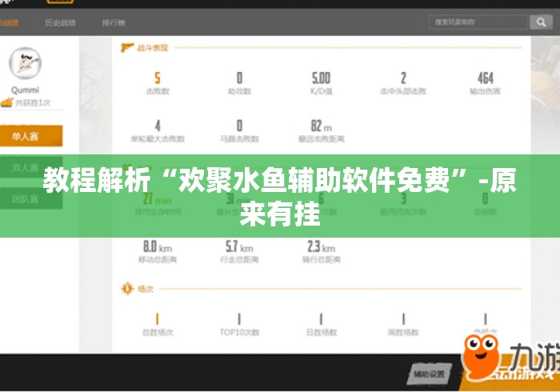Click the 1 日胜场数 stat

(321, 325)
